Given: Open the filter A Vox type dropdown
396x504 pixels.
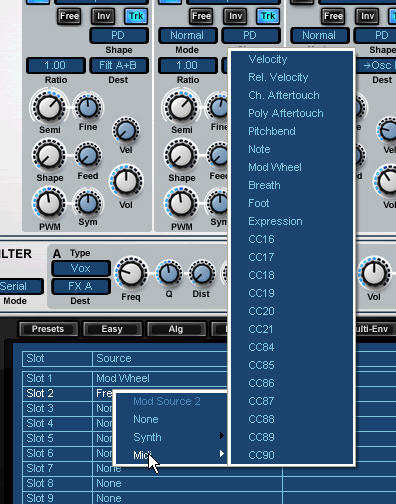Looking at the screenshot, I should [81, 268].
